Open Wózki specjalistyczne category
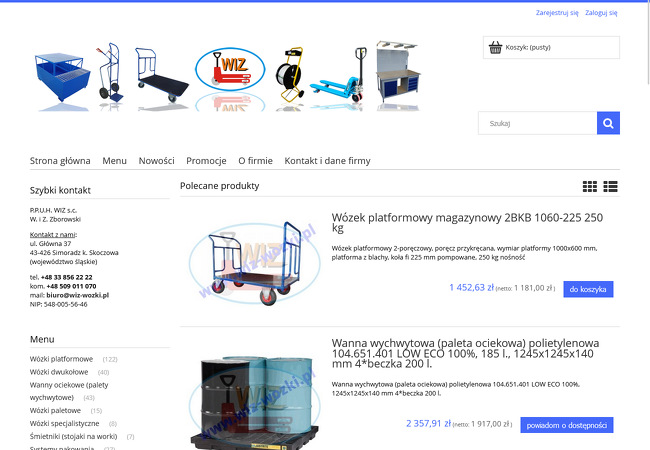Screen dimensions: 650x450 click(64, 423)
